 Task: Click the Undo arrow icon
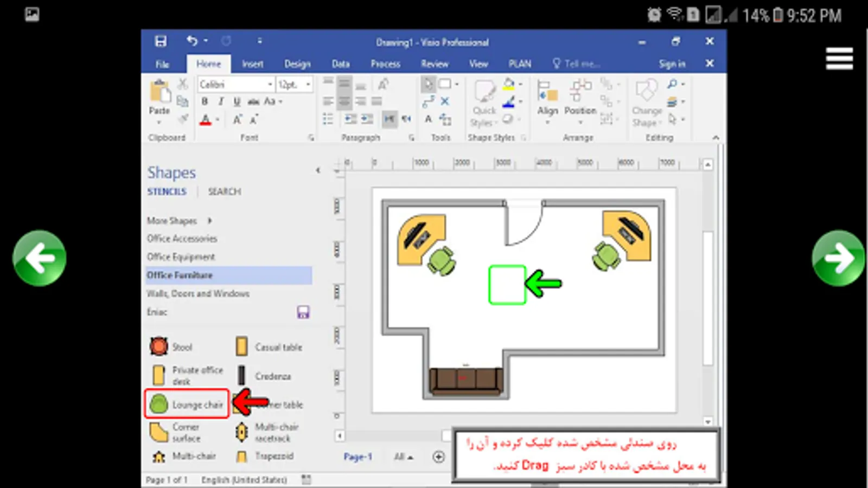tap(192, 41)
